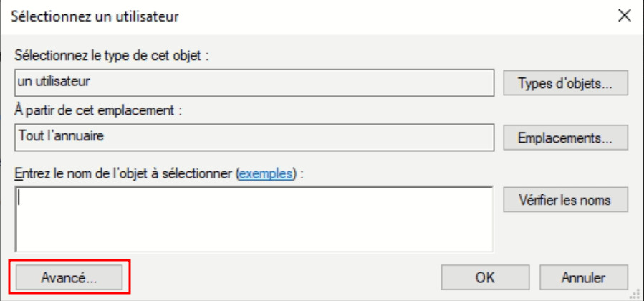Image resolution: width=644 pixels, height=301 pixels.
Task: Click the Emplacements button
Action: pos(566,136)
